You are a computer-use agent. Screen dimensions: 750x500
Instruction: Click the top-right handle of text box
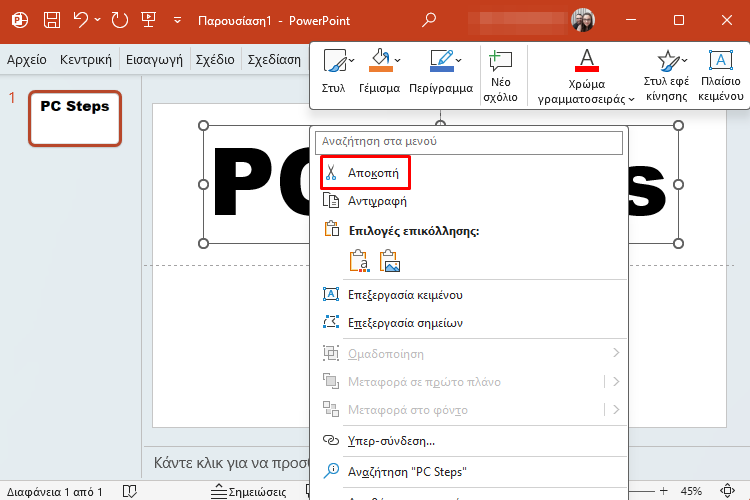(678, 125)
